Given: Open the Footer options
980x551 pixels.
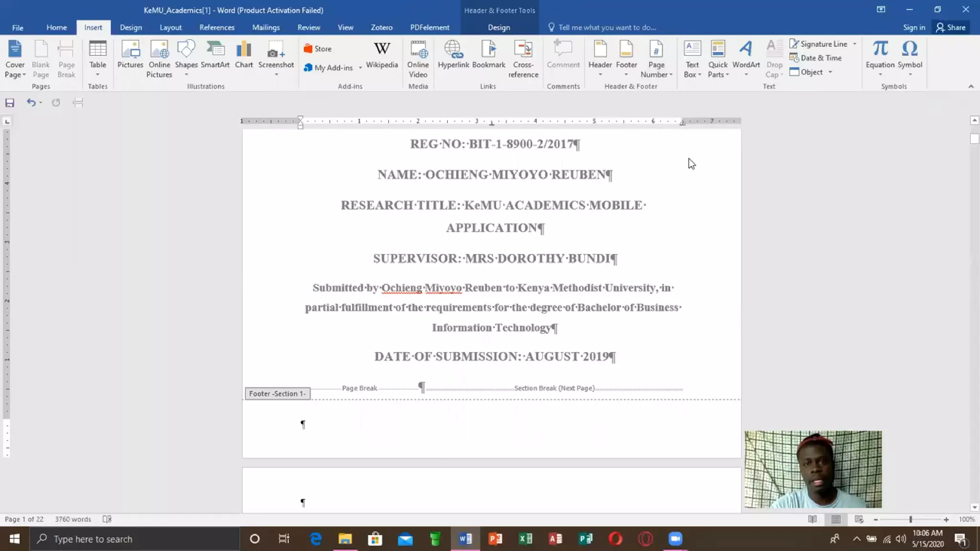Looking at the screenshot, I should point(626,59).
